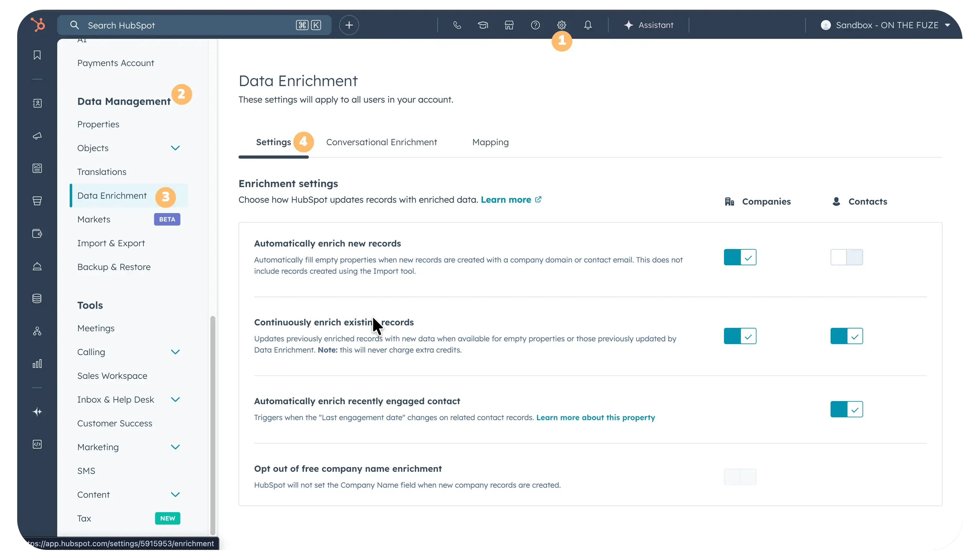The image size is (980, 560).
Task: Select the megaphone Marketing icon in sidebar
Action: [37, 136]
